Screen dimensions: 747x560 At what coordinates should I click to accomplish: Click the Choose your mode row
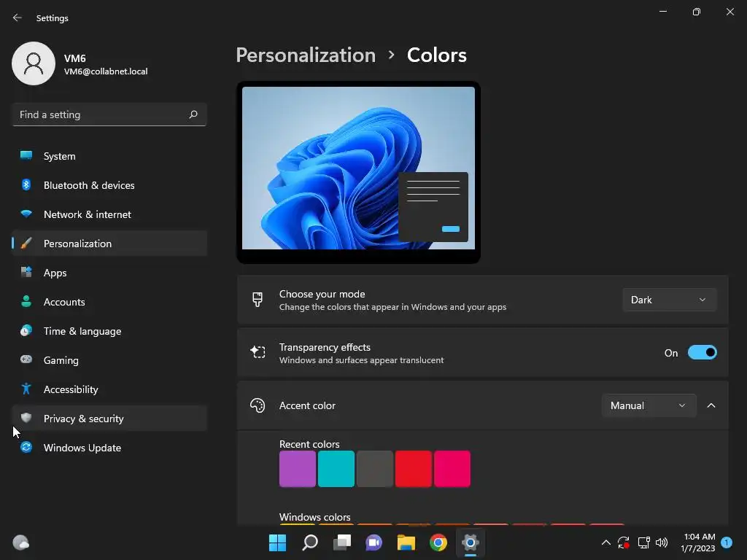point(483,300)
